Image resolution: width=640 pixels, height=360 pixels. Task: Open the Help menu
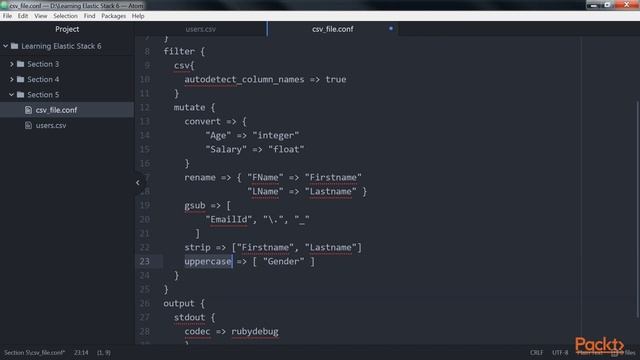pyautogui.click(x=138, y=16)
